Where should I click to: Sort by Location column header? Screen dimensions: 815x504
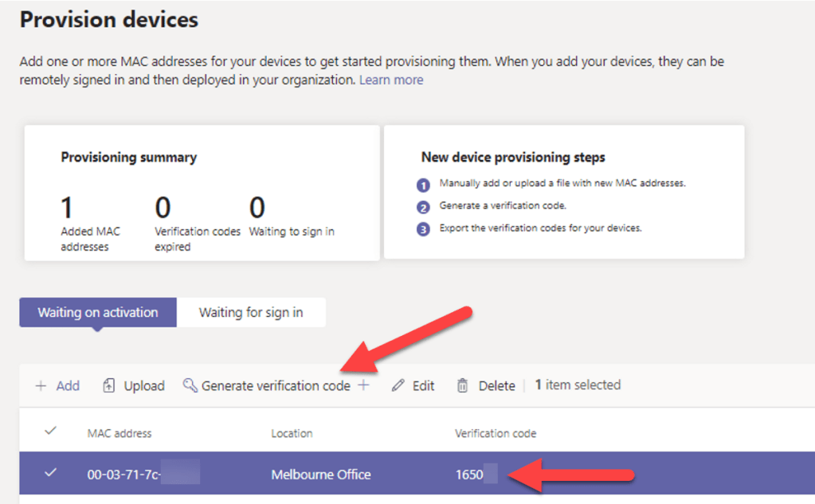pos(292,433)
